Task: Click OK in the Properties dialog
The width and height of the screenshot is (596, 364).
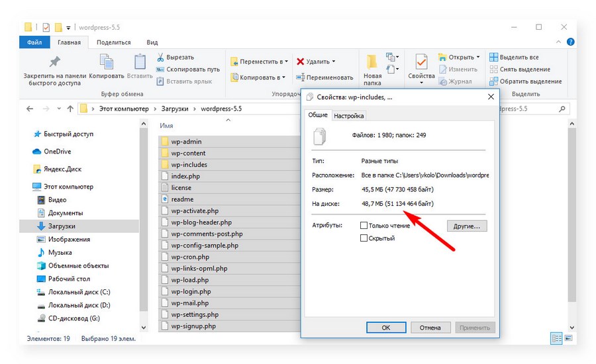Action: click(x=386, y=328)
